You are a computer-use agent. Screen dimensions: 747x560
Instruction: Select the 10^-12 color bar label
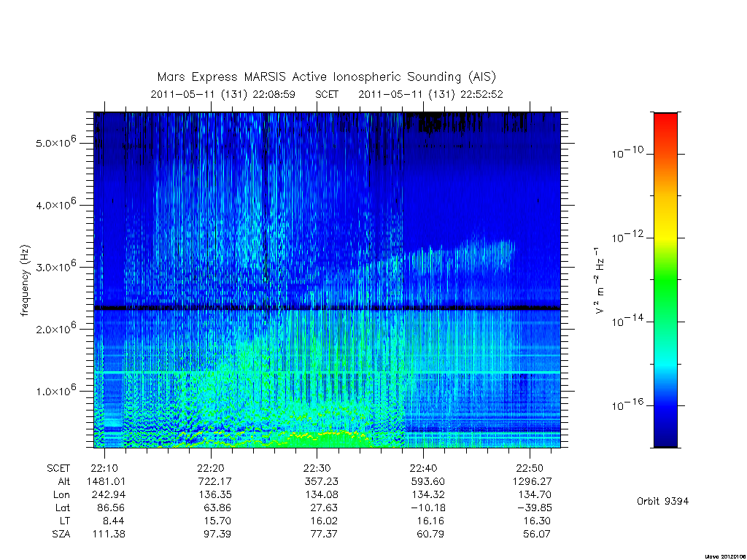627,236
